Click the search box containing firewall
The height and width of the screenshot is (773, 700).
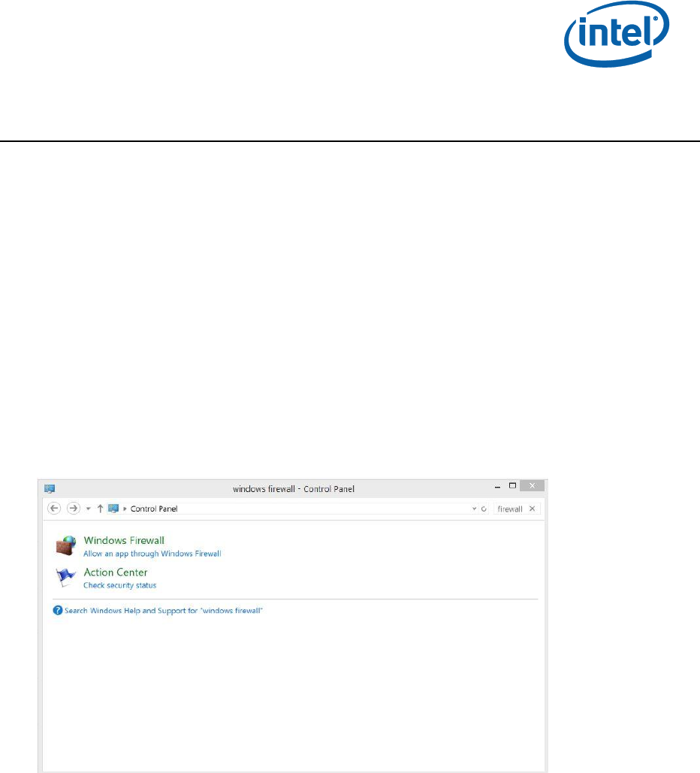517,509
